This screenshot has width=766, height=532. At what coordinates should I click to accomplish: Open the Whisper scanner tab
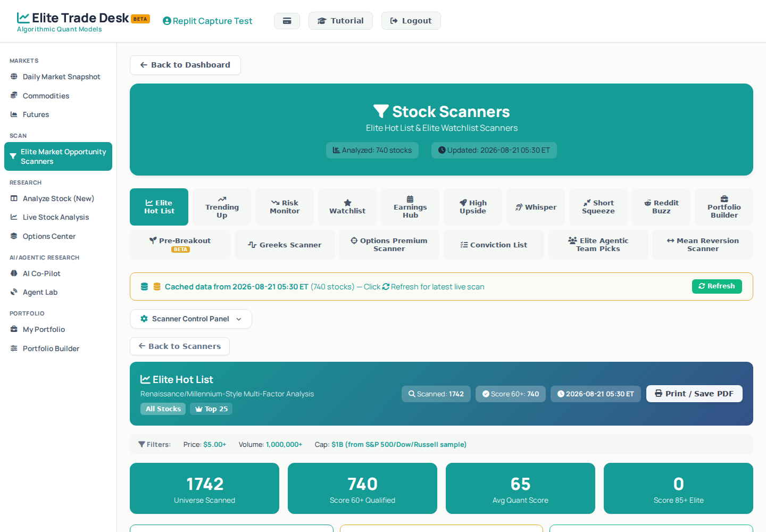[x=536, y=207]
